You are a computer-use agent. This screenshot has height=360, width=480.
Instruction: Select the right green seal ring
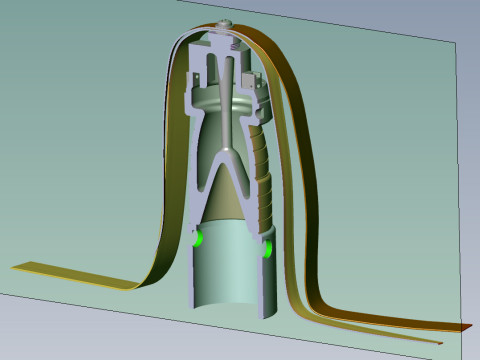(x=267, y=249)
